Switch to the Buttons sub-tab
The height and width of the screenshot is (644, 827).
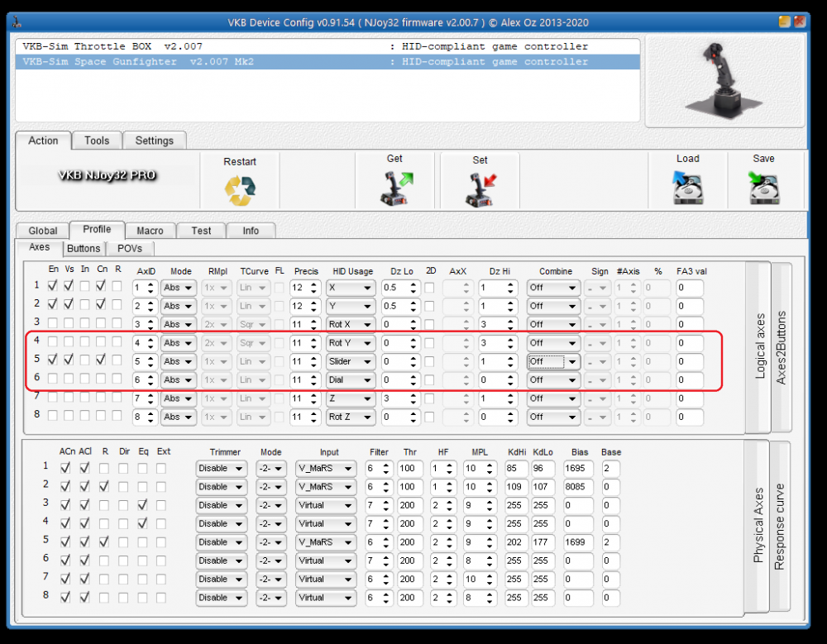[x=84, y=248]
